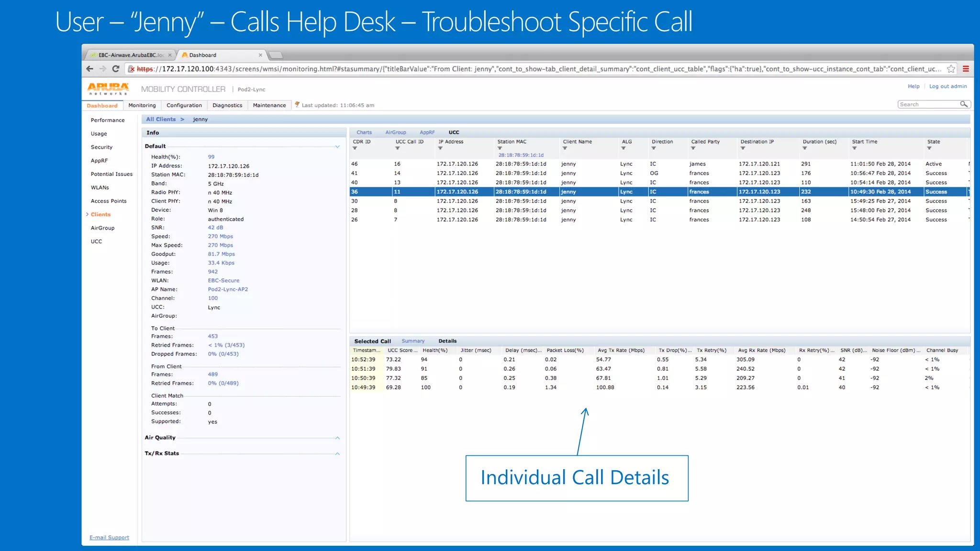
Task: Filter the State column
Action: [x=929, y=148]
